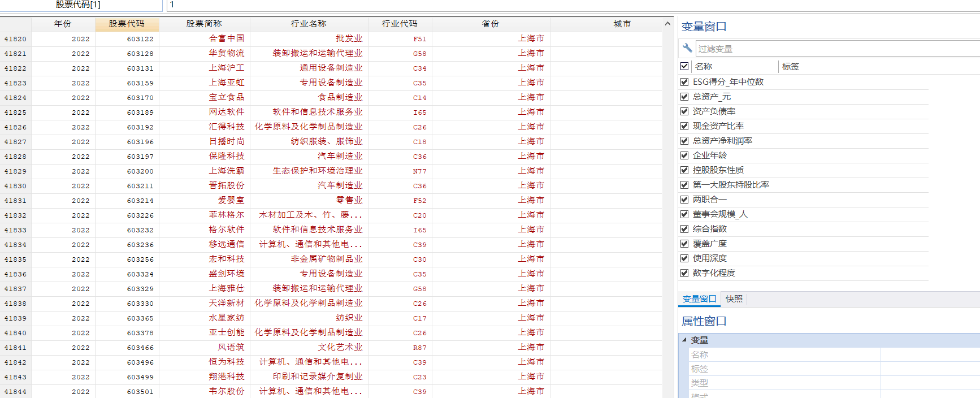Image resolution: width=980 pixels, height=398 pixels.
Task: Click the scroll-up arrow of the data grid
Action: 667,24
